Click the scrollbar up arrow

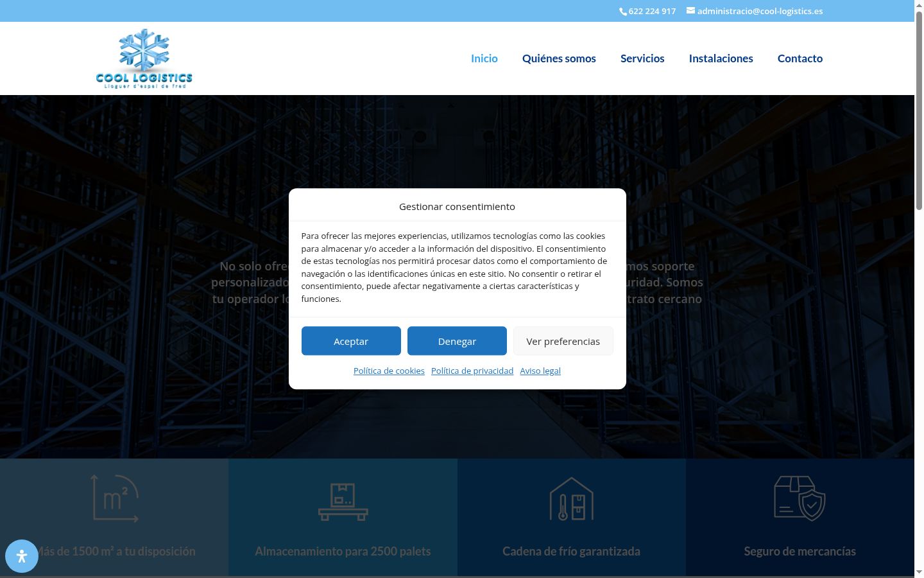coord(919,4)
